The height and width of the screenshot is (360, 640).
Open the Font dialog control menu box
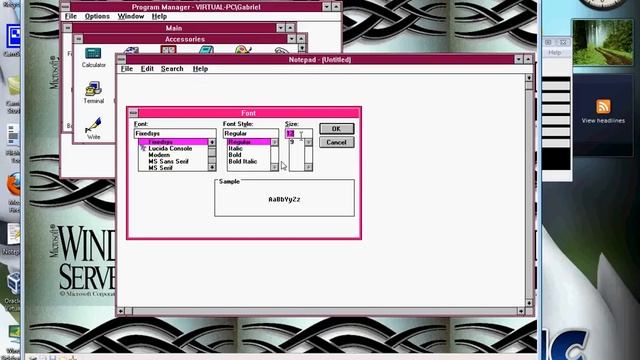(133, 113)
